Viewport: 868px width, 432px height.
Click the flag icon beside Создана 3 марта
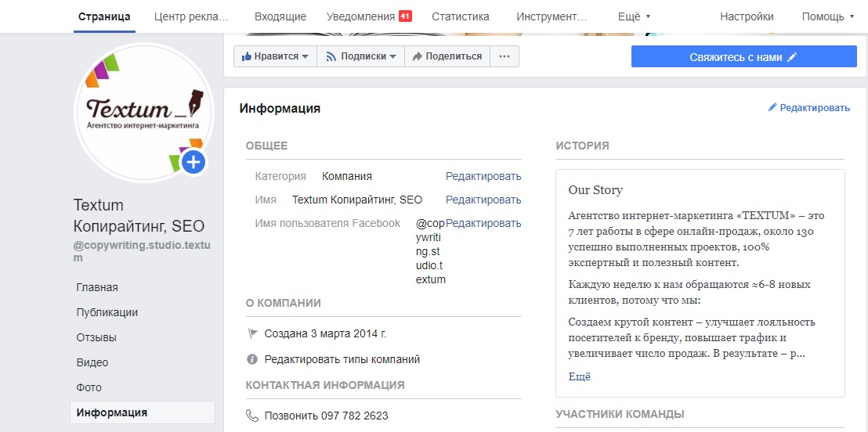[252, 333]
